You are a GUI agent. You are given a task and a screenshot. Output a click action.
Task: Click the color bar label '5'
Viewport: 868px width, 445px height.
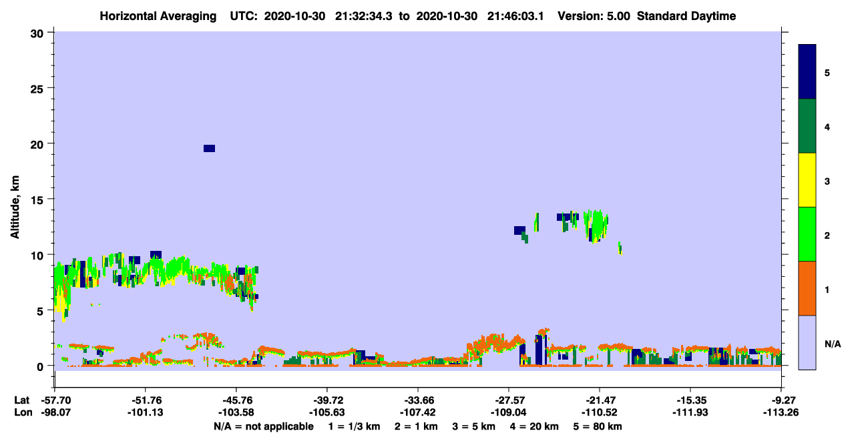point(827,72)
